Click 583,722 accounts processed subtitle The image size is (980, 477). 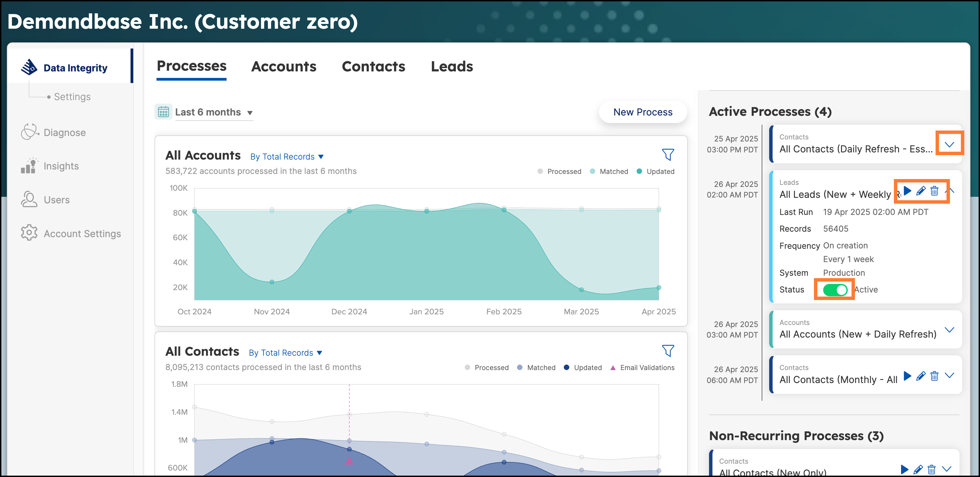tap(261, 171)
